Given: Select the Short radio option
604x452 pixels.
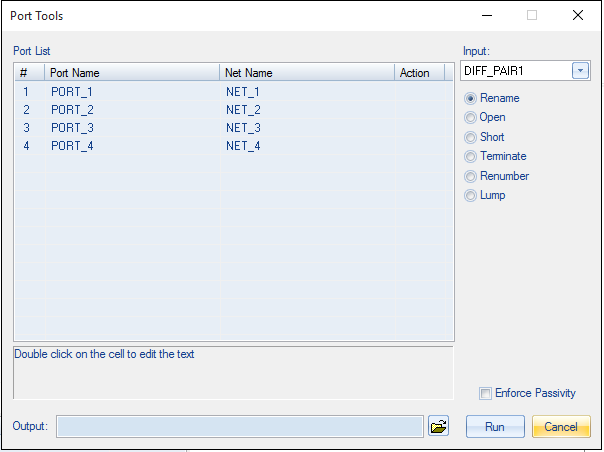Looking at the screenshot, I should 471,137.
